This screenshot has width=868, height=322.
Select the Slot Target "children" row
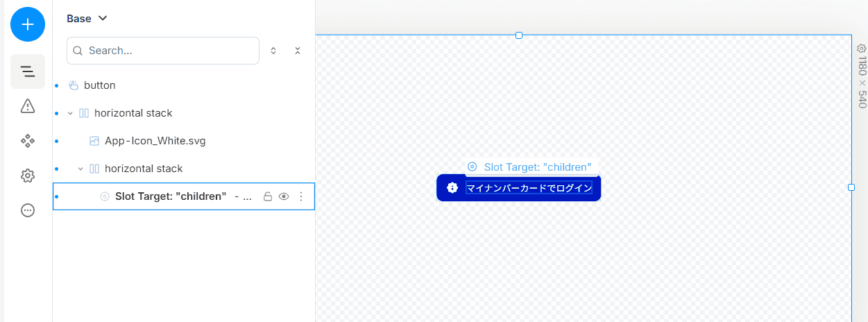pos(184,196)
